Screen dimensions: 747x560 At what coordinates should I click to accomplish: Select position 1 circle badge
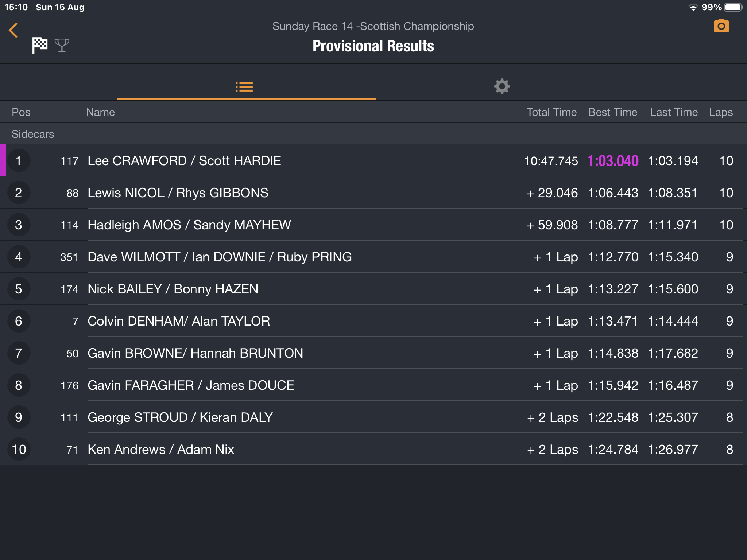(x=19, y=161)
